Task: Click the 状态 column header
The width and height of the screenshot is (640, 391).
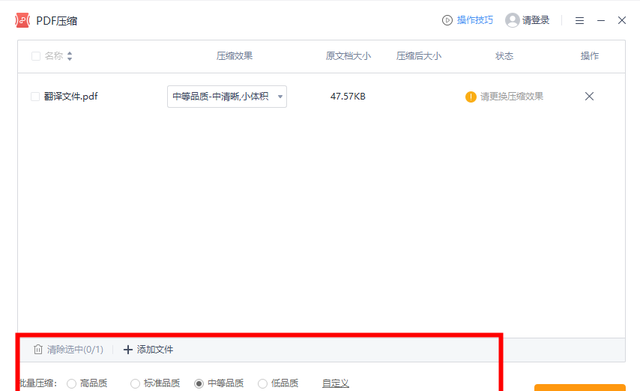Action: pos(504,56)
